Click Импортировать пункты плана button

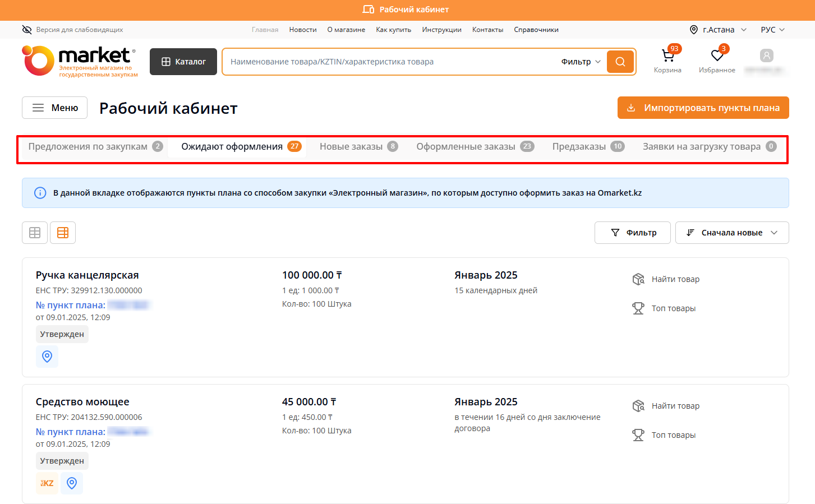(703, 108)
